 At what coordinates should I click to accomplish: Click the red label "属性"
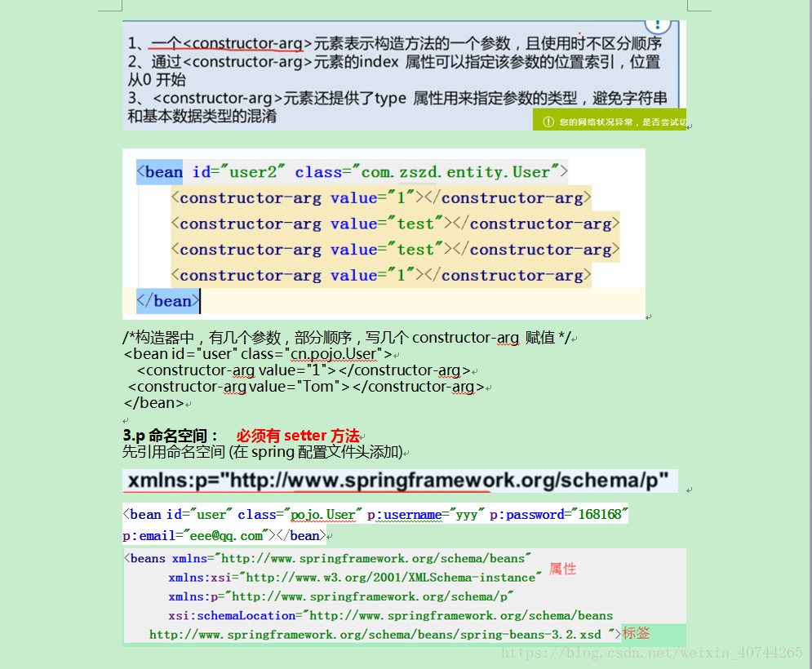pos(563,569)
